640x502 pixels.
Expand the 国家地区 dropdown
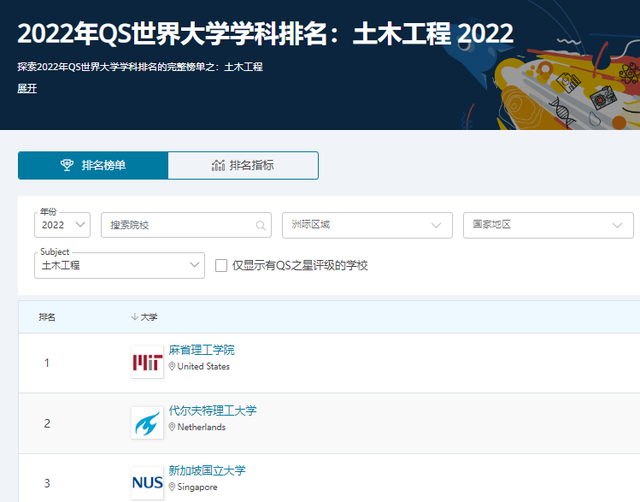click(x=548, y=225)
